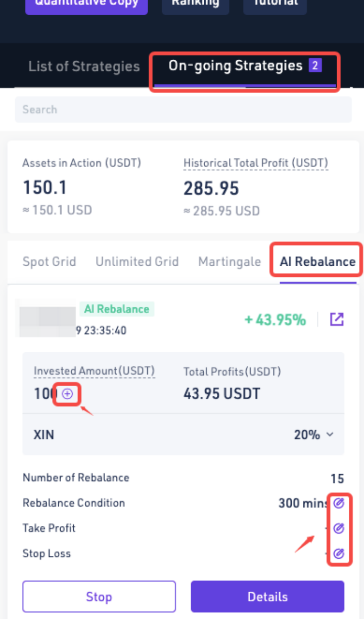Click the Quantitative Copy button
The image size is (364, 619).
tap(86, 4)
